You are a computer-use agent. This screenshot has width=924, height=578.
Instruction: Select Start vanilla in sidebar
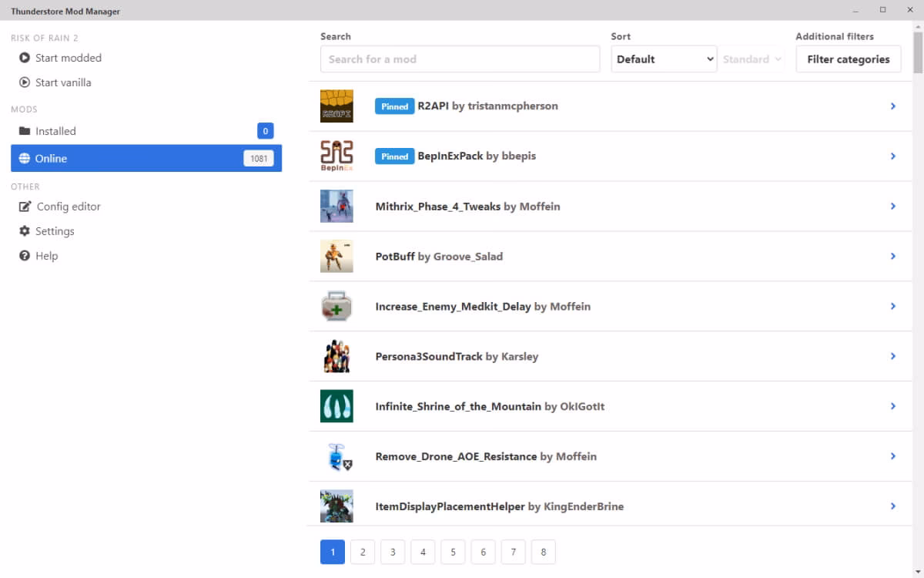(x=146, y=82)
